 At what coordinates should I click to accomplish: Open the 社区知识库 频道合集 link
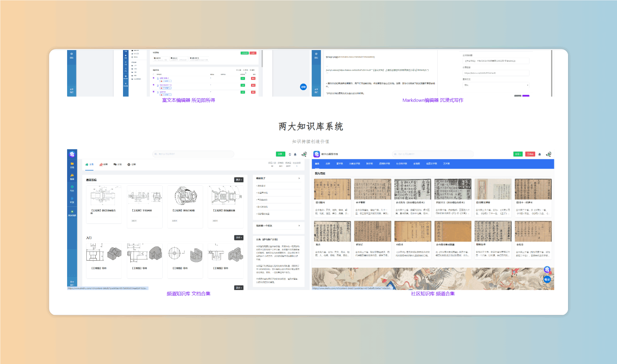pyautogui.click(x=433, y=294)
